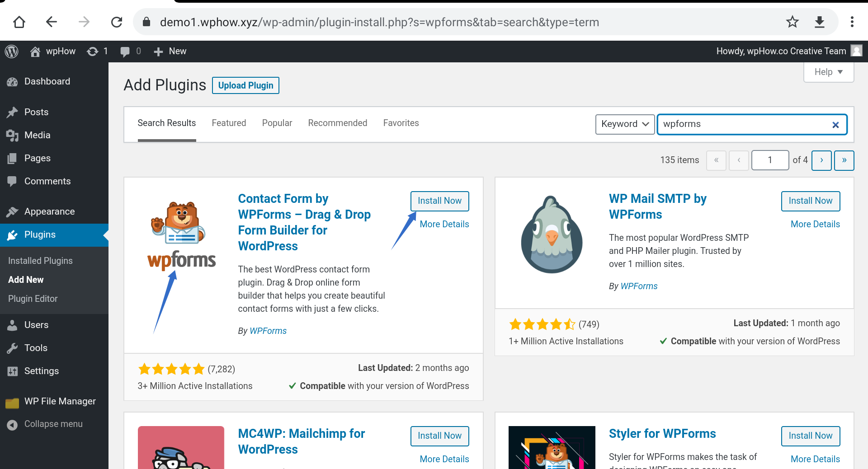
Task: Open WP File Manager in sidebar
Action: pyautogui.click(x=54, y=401)
